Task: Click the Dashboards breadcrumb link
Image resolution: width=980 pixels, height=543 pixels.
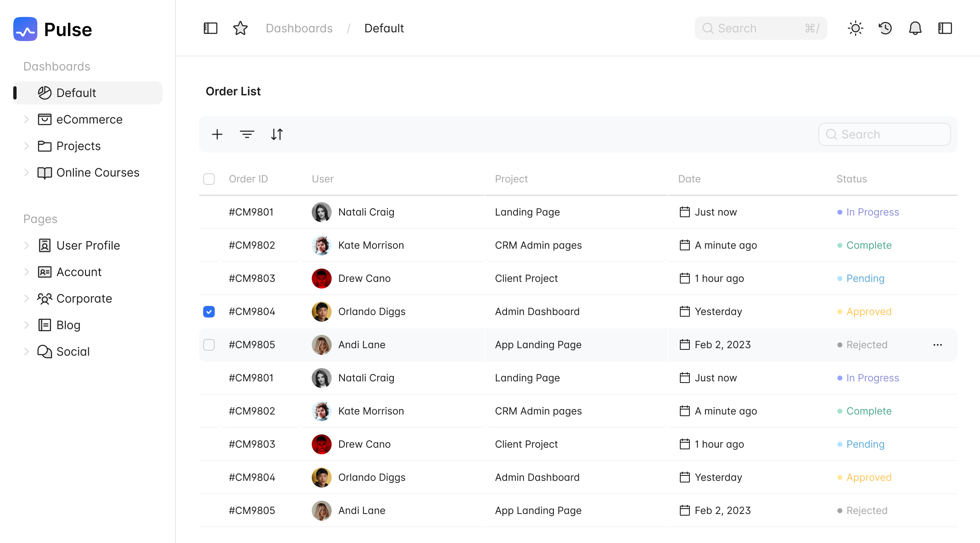Action: (x=299, y=28)
